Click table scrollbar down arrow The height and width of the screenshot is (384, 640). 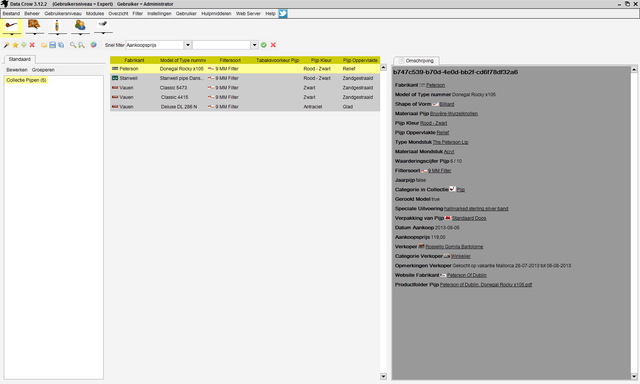(383, 376)
